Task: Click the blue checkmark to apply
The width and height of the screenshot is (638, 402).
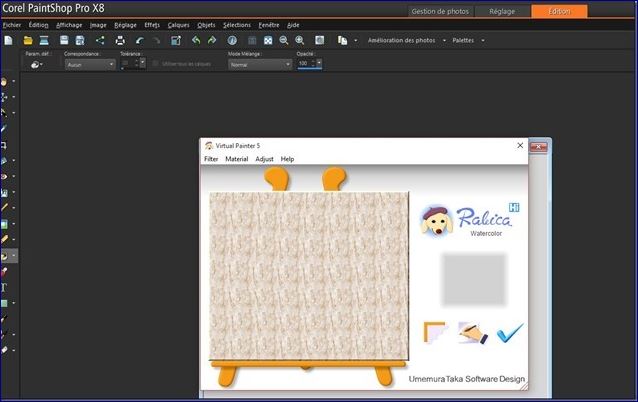Action: pyautogui.click(x=510, y=332)
